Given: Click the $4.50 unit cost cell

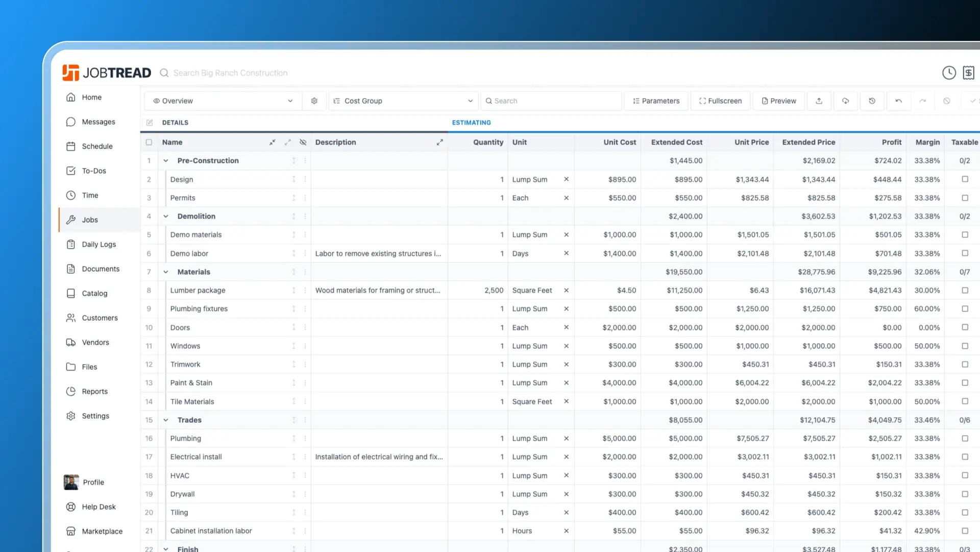Looking at the screenshot, I should [626, 291].
